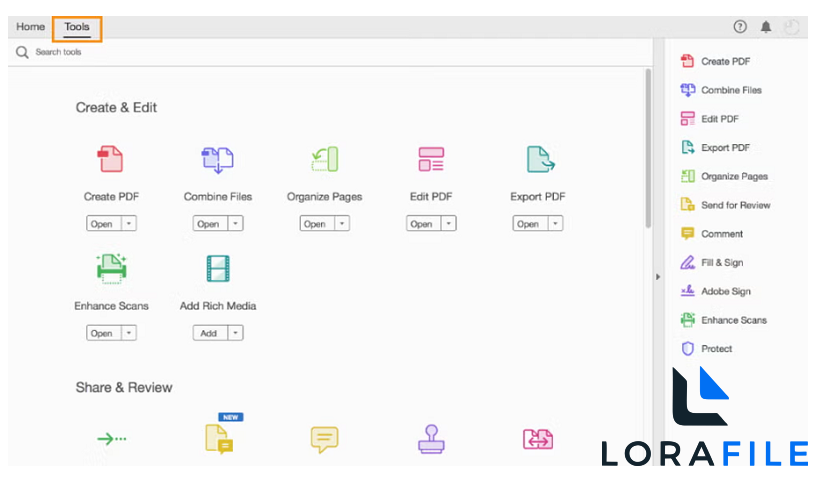The image size is (824, 482).
Task: Select Comment in right sidebar
Action: 712,234
